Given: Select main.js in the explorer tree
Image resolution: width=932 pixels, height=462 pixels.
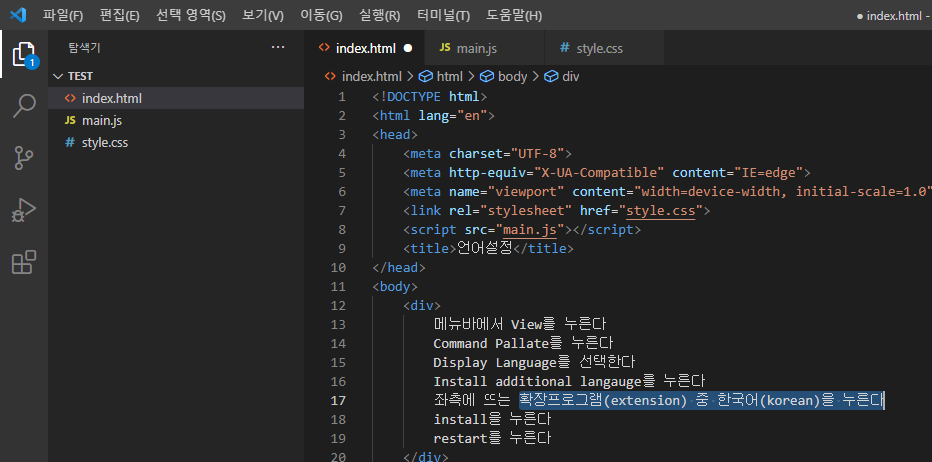Looking at the screenshot, I should [x=176, y=121].
